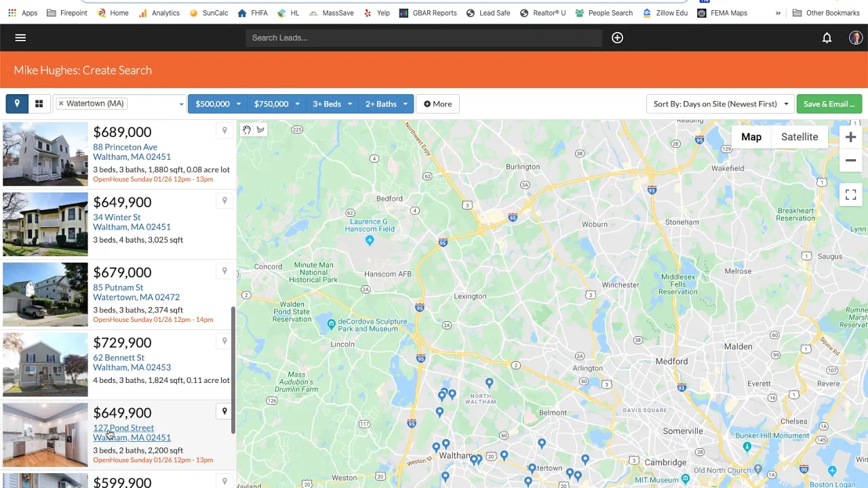Open the MassSave bookmark
868x488 pixels.
point(331,13)
